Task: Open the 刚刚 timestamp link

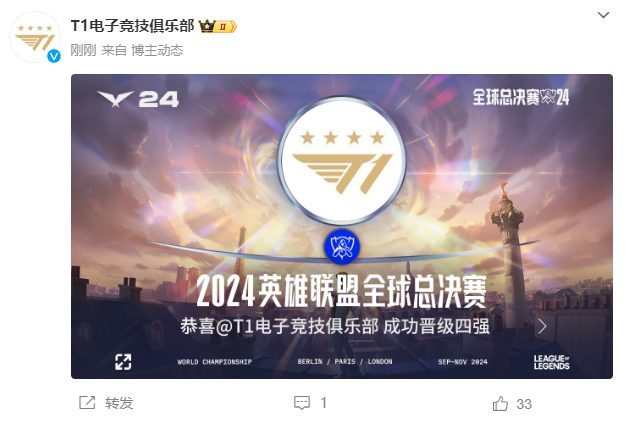Action: tap(83, 51)
